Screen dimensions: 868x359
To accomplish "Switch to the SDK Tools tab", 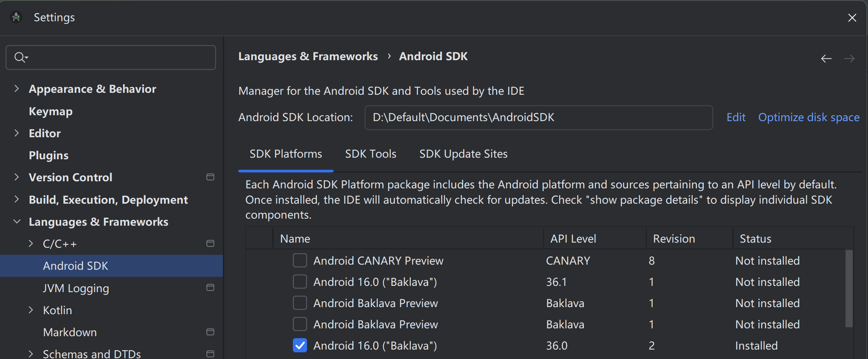I will (x=371, y=154).
